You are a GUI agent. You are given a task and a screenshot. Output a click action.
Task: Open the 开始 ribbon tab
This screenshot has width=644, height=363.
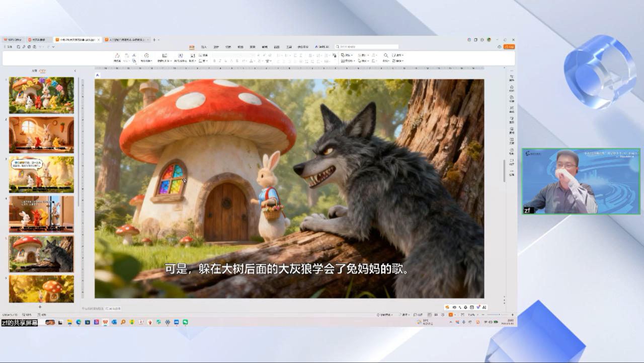click(192, 47)
